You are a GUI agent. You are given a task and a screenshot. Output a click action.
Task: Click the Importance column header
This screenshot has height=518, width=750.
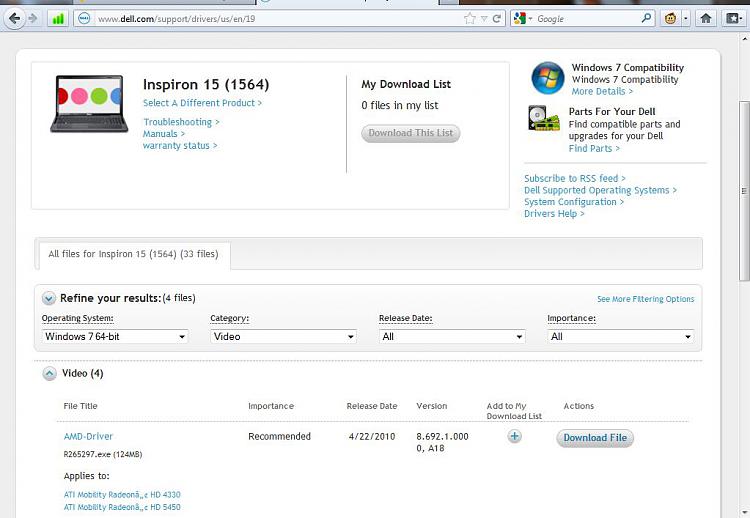click(271, 406)
